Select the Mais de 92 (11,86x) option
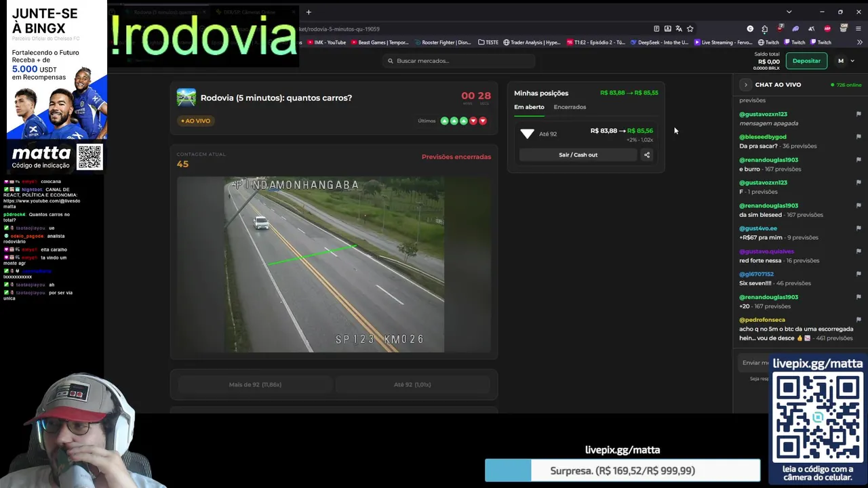The height and width of the screenshot is (488, 868). pos(255,384)
